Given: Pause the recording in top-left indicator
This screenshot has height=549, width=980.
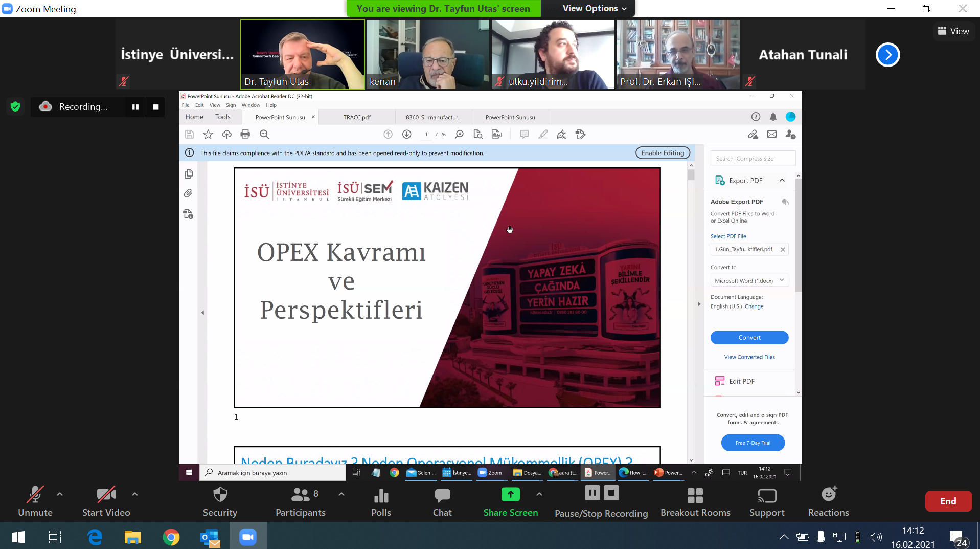Looking at the screenshot, I should pos(135,107).
